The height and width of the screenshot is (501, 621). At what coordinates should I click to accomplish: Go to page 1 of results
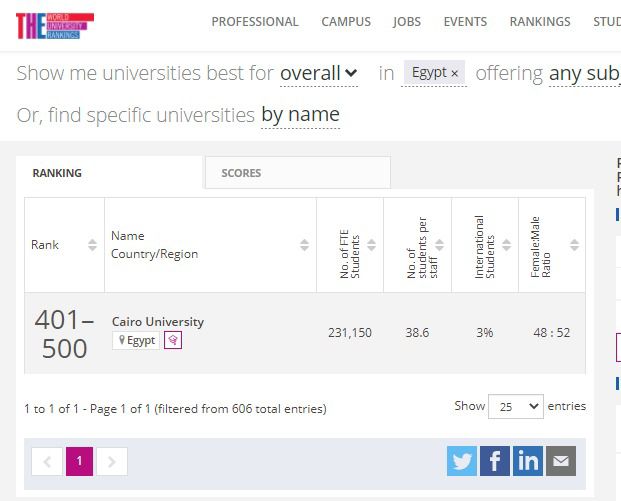click(79, 461)
